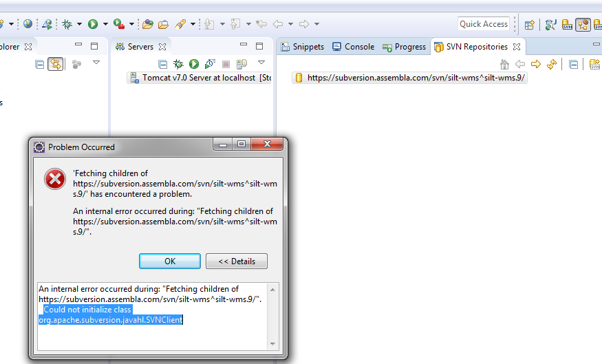The width and height of the screenshot is (602, 364).
Task: Toggle the SVN Repository Exploring perspective button
Action: pyautogui.click(x=583, y=25)
